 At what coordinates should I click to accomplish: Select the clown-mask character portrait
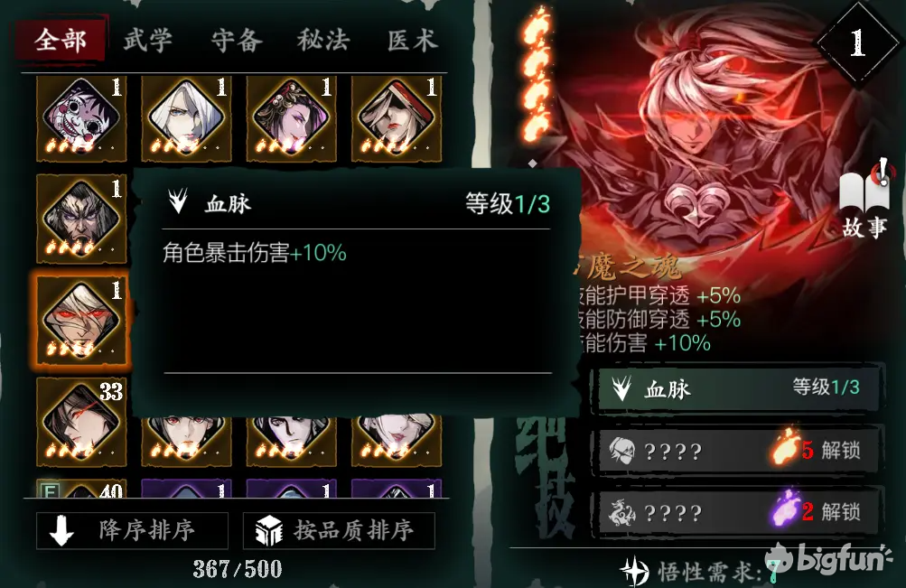click(81, 119)
